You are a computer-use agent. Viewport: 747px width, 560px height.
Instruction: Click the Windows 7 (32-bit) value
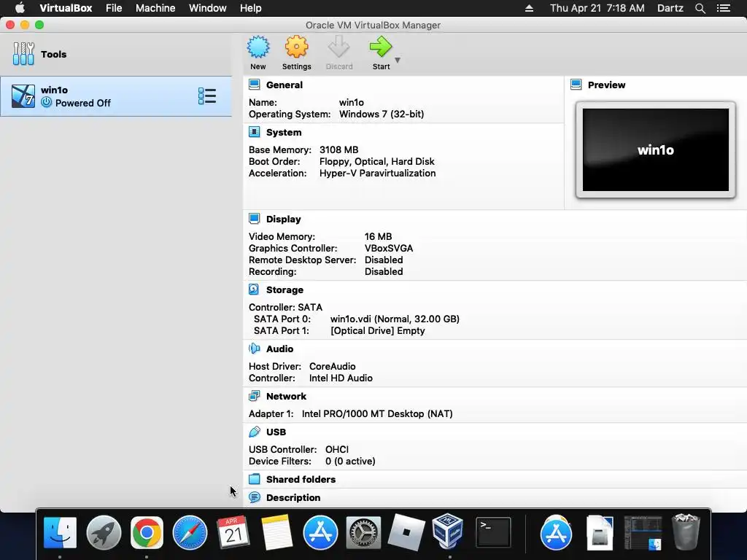[381, 114]
